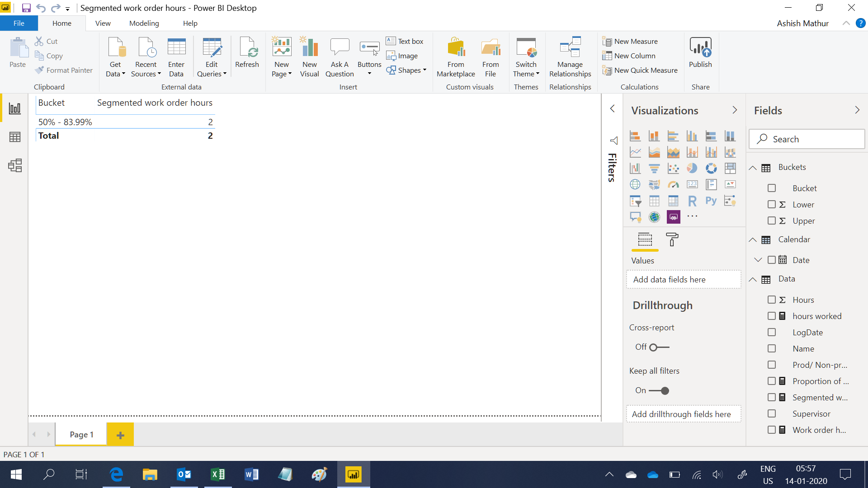Open Report view in left sidebar
Image resolution: width=868 pixels, height=488 pixels.
tap(15, 108)
